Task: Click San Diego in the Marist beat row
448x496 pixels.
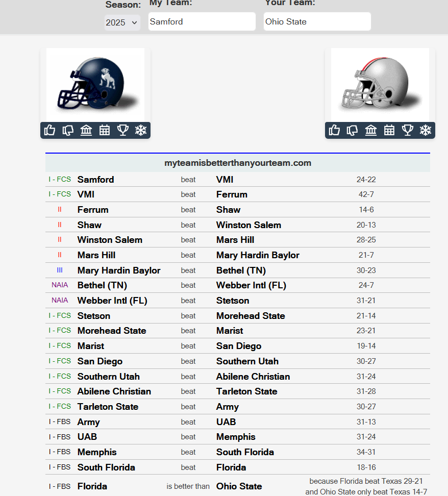Action: point(239,346)
